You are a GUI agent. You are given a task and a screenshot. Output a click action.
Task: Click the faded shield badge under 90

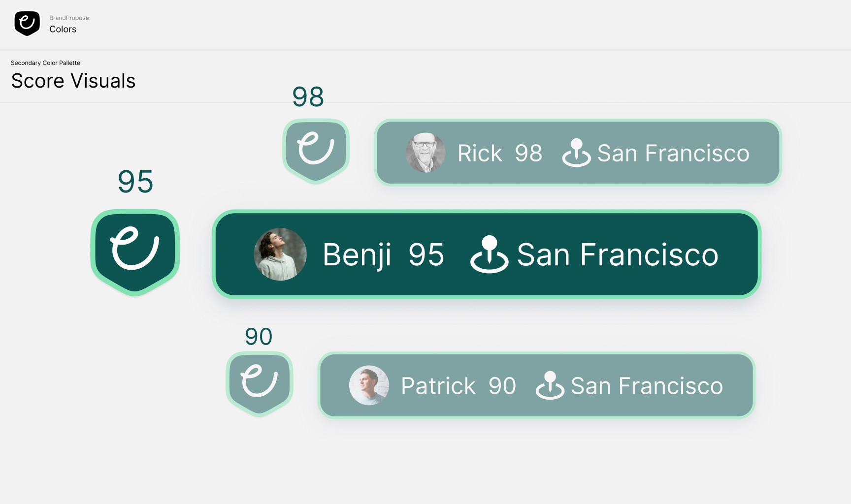pos(260,384)
